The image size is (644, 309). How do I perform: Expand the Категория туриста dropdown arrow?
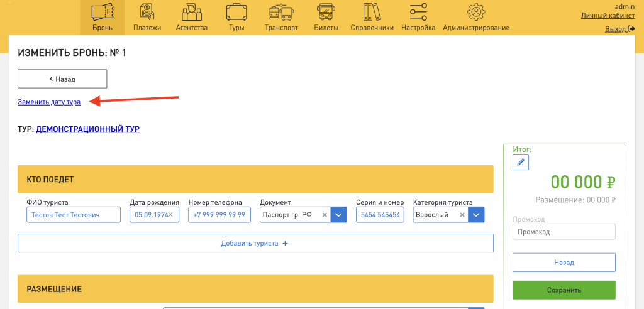(x=477, y=215)
